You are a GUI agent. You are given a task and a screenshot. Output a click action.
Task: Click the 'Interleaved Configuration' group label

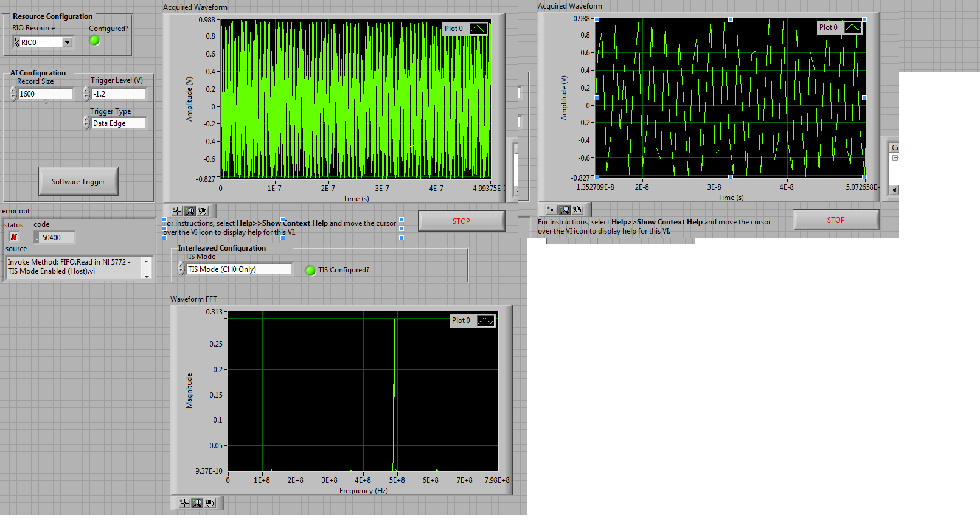pyautogui.click(x=222, y=248)
